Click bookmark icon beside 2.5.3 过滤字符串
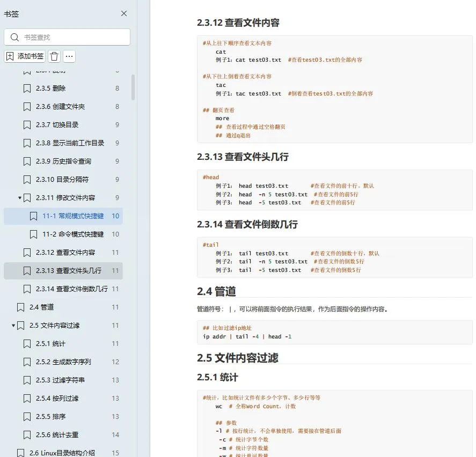 coord(27,380)
